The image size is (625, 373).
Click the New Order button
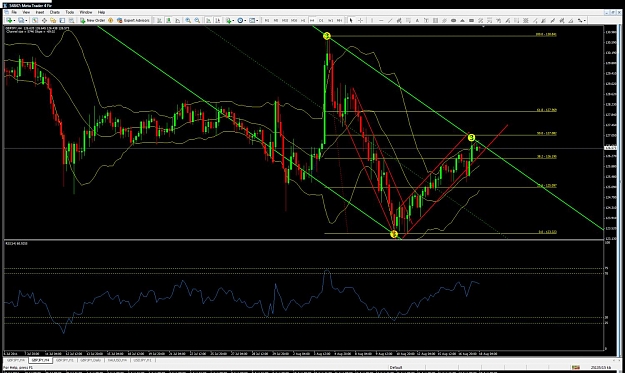(x=92, y=20)
